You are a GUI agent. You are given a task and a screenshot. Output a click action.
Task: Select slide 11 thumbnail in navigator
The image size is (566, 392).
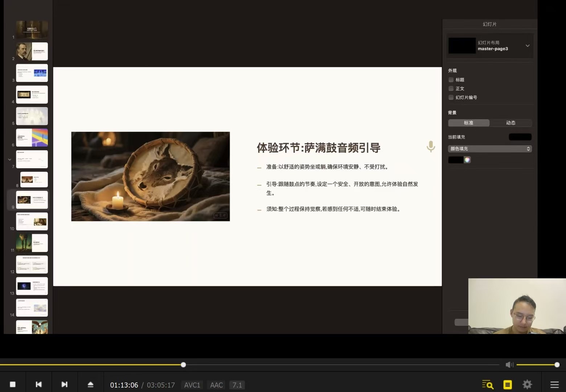pos(32,243)
